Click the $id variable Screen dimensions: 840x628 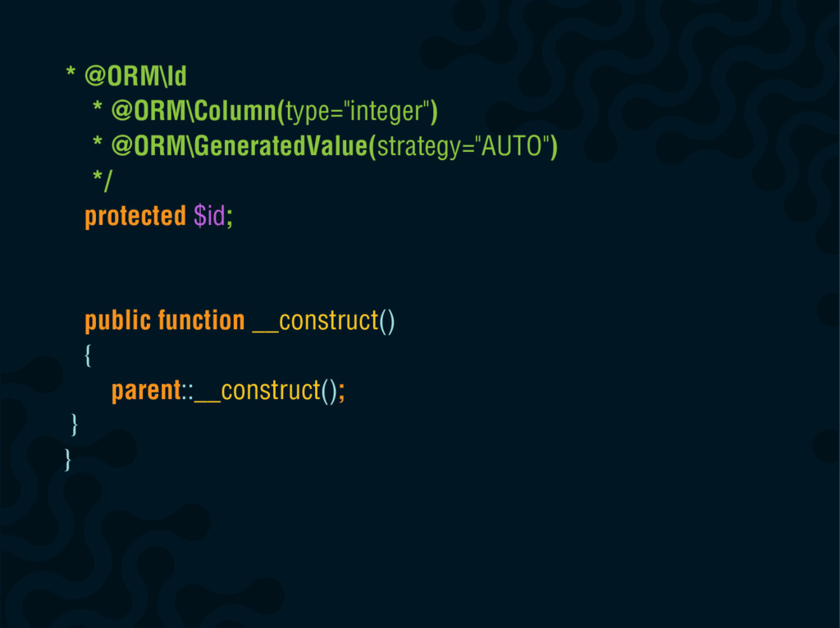coord(209,216)
